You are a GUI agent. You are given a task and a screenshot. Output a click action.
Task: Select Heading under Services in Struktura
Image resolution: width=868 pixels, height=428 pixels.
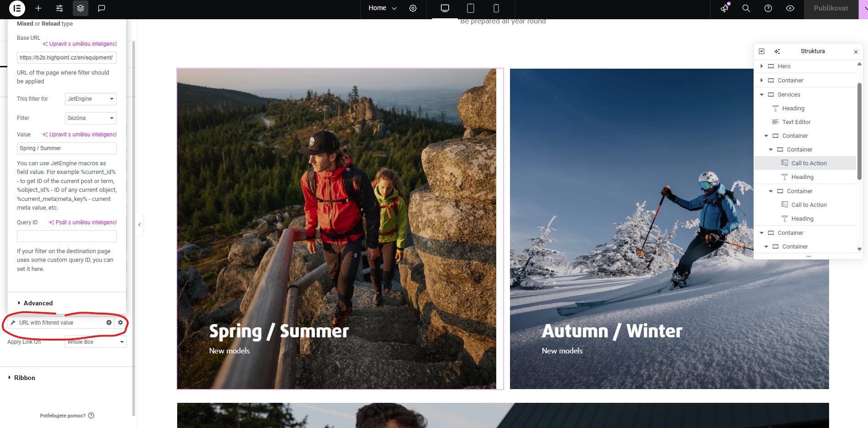[x=793, y=108]
